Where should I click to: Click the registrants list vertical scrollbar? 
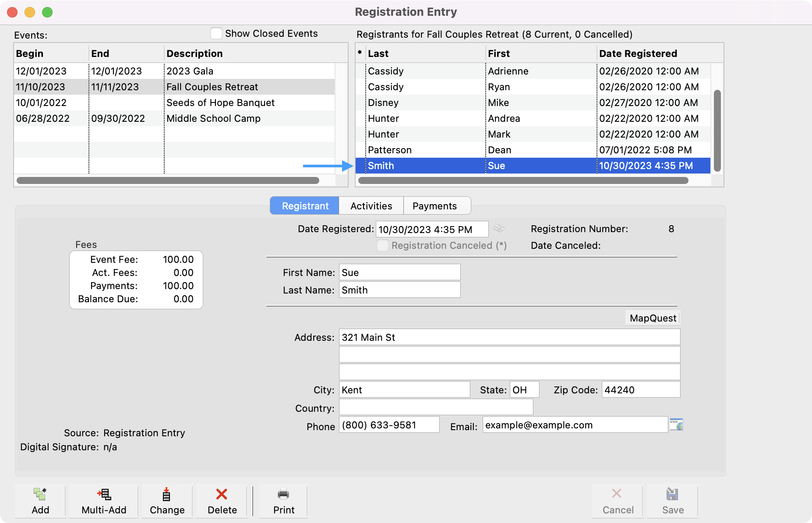tap(717, 131)
